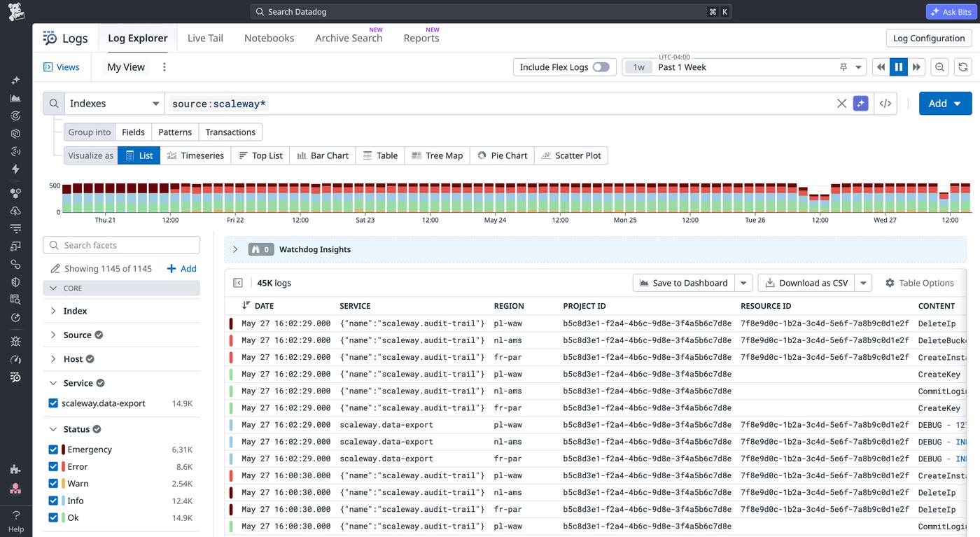Uncheck the scaleway.data-export service facet
Screen dimensions: 980x537
point(53,403)
